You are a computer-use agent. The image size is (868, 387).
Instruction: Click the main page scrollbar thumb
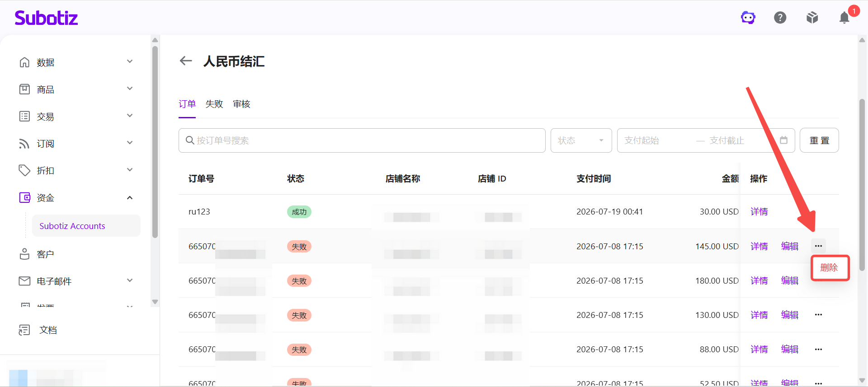coord(862,185)
